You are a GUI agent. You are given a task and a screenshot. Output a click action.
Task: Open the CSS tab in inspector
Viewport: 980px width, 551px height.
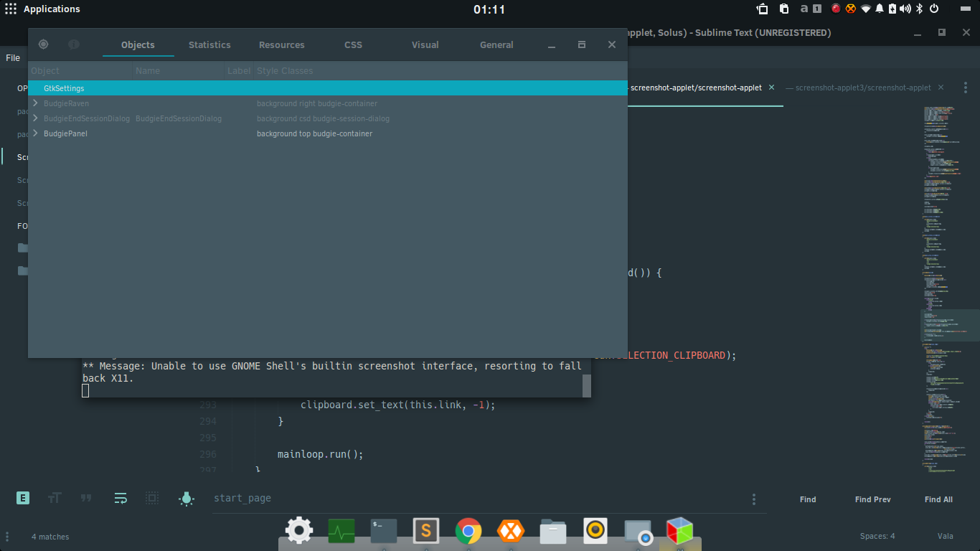353,44
